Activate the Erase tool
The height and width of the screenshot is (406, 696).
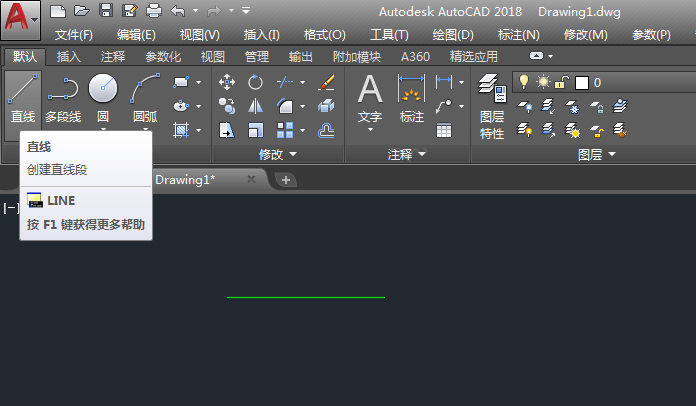click(326, 82)
